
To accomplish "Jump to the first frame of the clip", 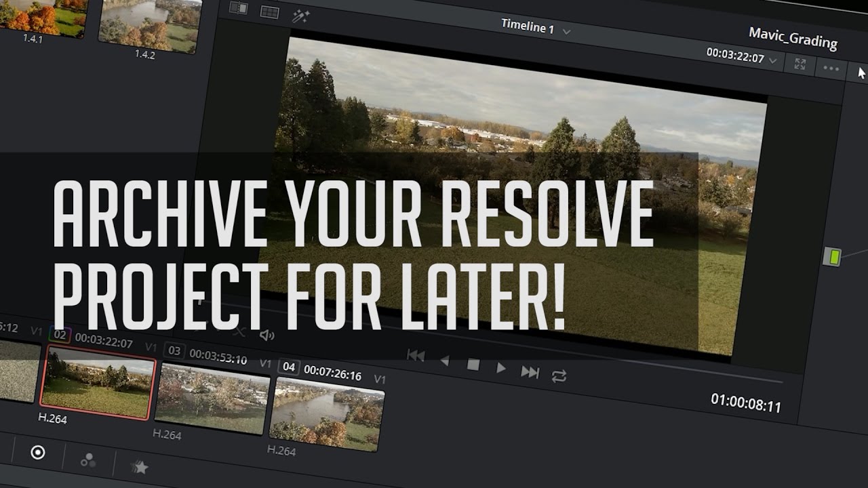I will (x=416, y=356).
